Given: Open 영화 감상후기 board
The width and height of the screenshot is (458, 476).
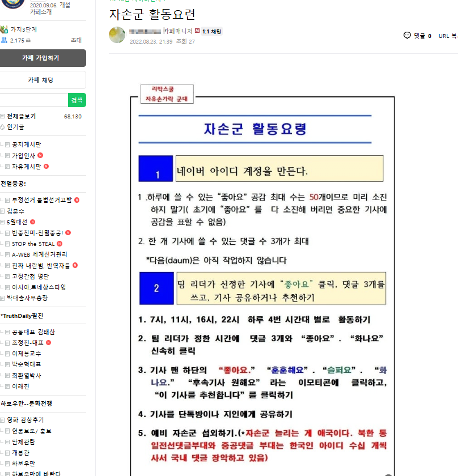Looking at the screenshot, I should (x=25, y=420).
